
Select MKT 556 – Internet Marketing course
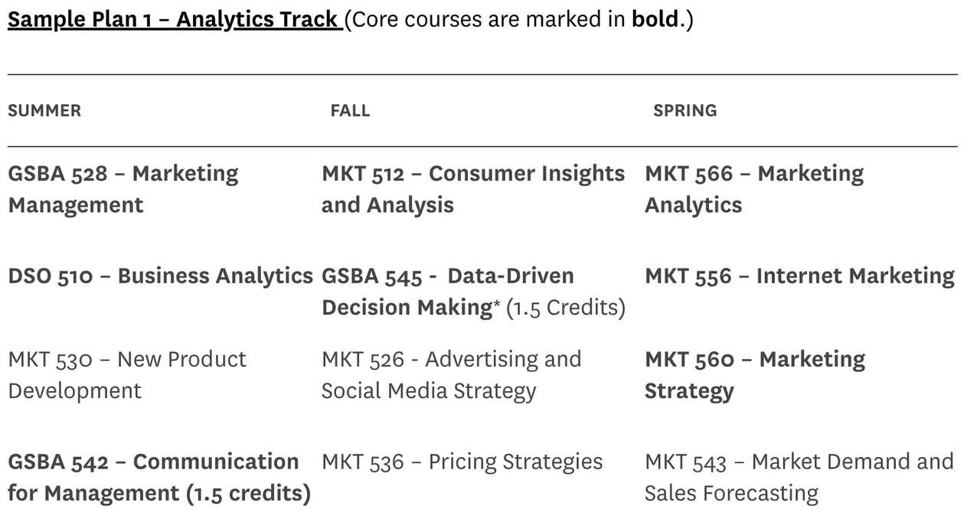click(x=799, y=276)
